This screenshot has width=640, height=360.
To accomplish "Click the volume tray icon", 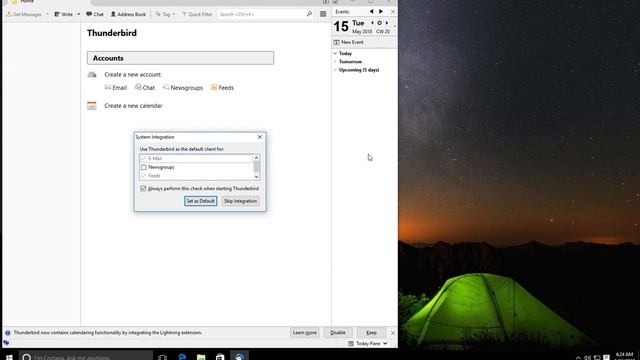I will pos(587,358).
